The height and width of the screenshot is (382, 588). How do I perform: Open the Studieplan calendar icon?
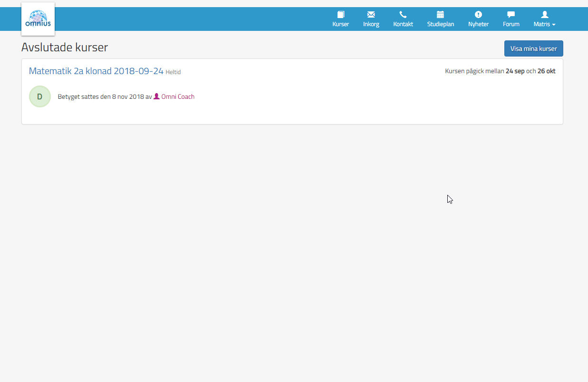[440, 15]
